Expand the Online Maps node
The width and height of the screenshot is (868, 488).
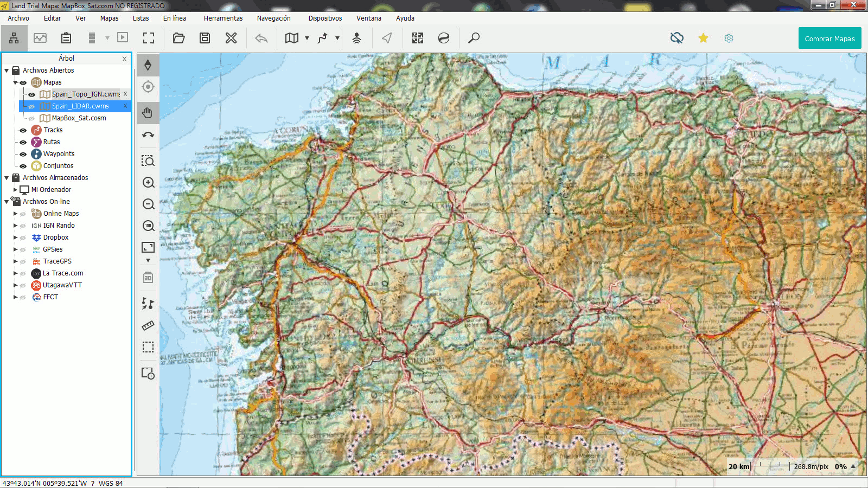point(15,214)
